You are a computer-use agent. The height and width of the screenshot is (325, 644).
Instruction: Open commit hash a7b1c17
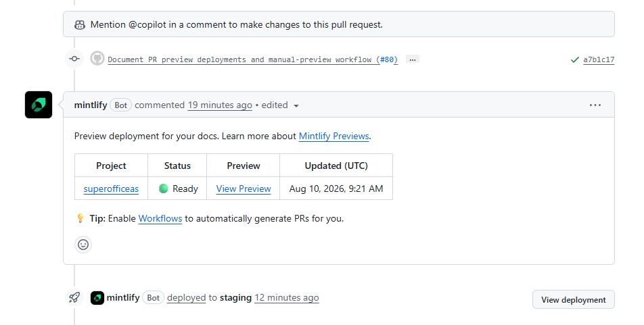599,60
